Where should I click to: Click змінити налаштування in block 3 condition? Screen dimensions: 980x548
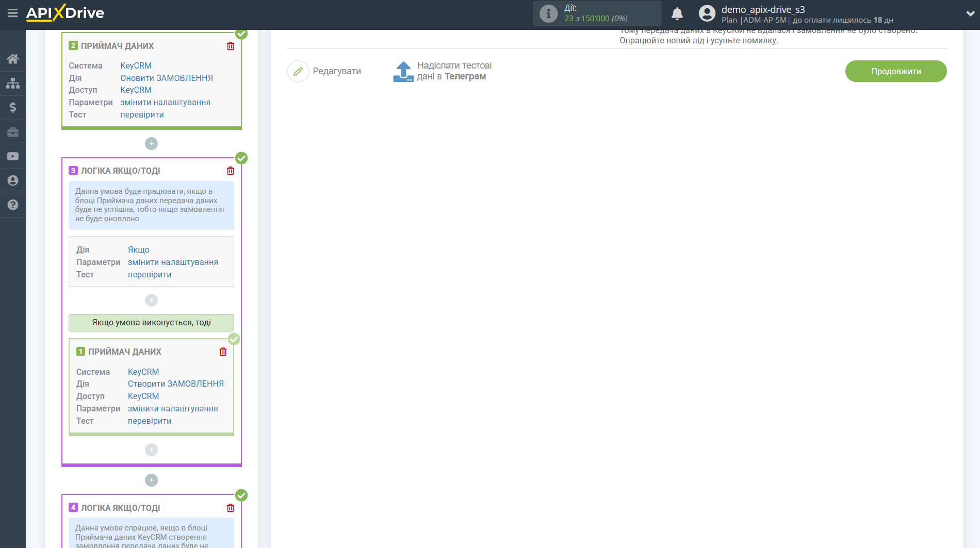click(x=173, y=262)
